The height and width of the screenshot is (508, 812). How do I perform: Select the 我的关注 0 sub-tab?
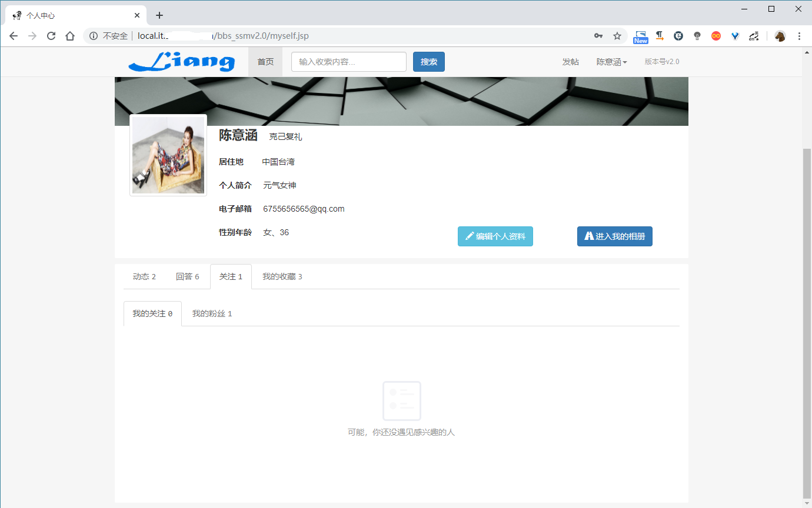pos(152,313)
